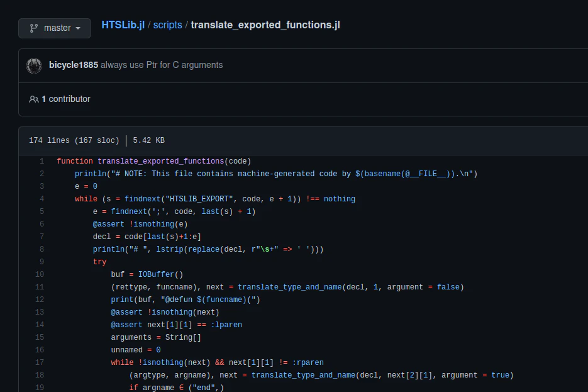Click line number 7 in the gutter
Screen dimensions: 588x392
click(42, 237)
